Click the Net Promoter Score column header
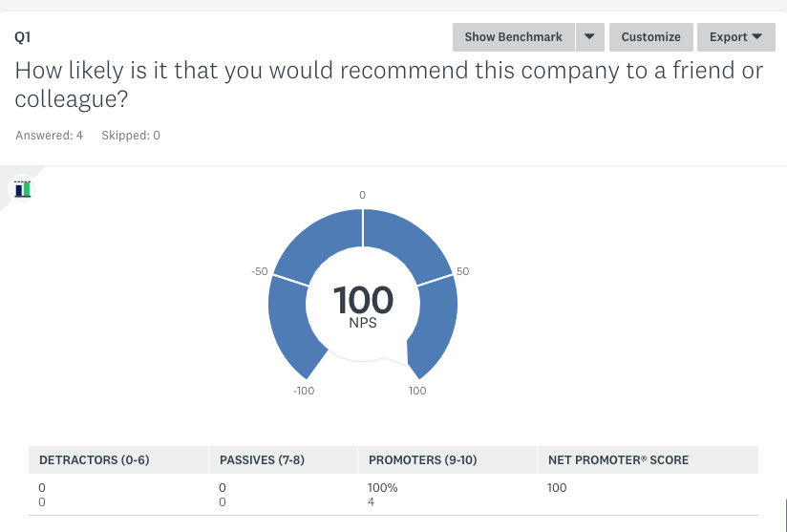Viewport: 787px width, 532px height. tap(648, 459)
